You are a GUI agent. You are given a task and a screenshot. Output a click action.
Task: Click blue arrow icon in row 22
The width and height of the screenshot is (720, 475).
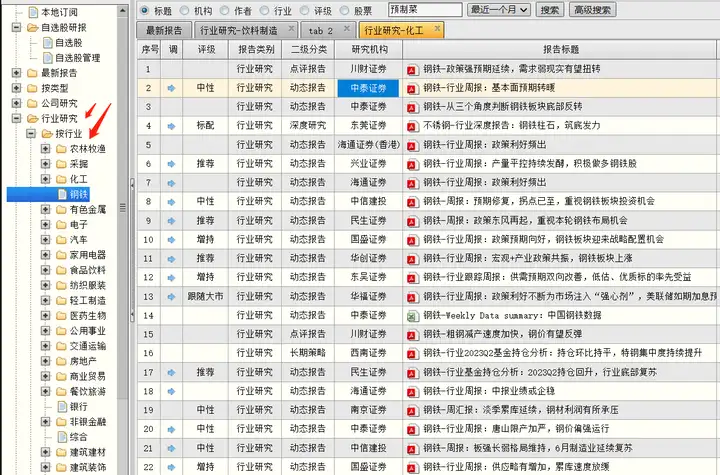tap(171, 468)
